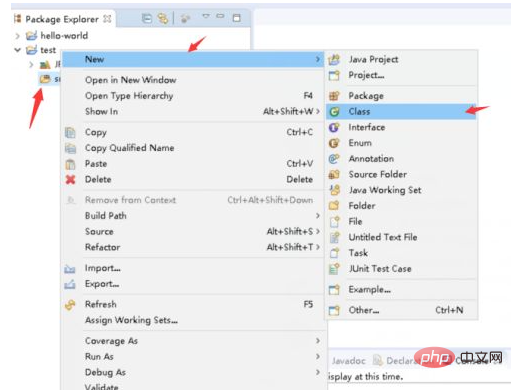This screenshot has height=390, width=513.
Task: Close the Package Explorer tab via X icon
Action: [107, 19]
